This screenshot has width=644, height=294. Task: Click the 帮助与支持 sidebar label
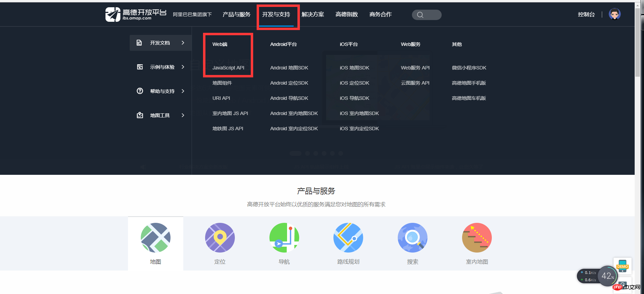point(162,91)
